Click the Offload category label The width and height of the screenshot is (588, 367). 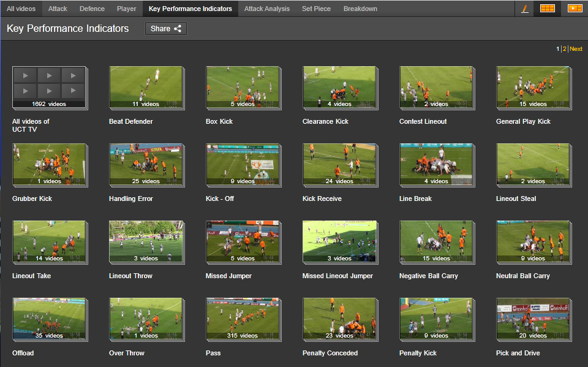point(23,353)
